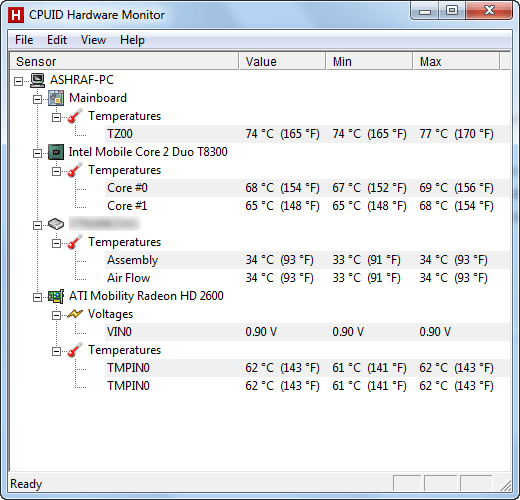Screen dimensions: 520x500
Task: Click Core #0 min value 67 °C
Action: tap(369, 188)
